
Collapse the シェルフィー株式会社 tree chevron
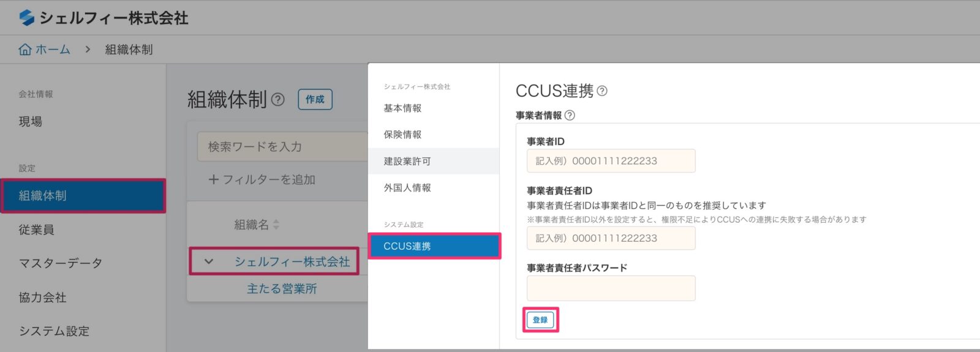pyautogui.click(x=209, y=261)
